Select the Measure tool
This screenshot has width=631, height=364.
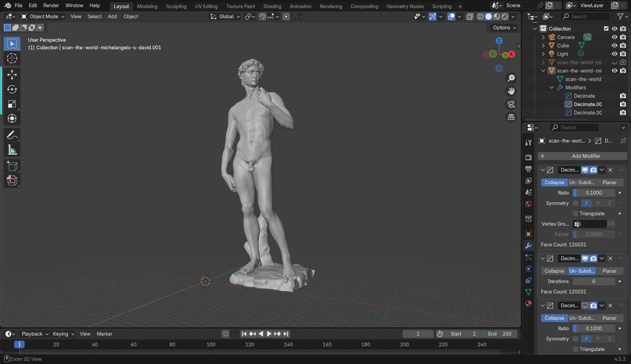point(12,150)
